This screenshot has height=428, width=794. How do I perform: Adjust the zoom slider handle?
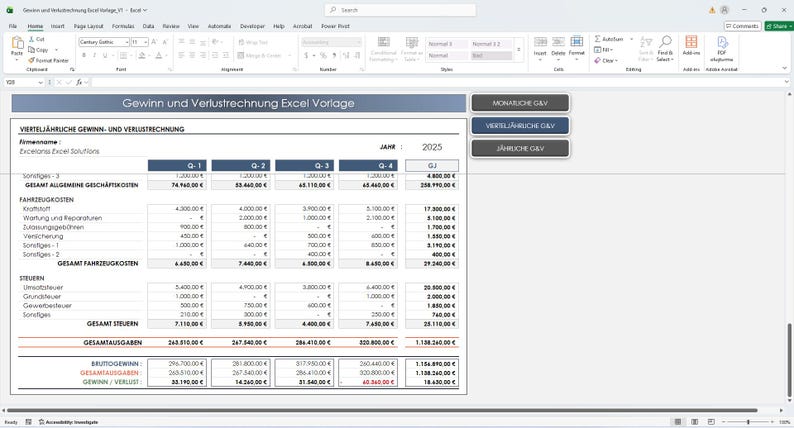pyautogui.click(x=748, y=422)
